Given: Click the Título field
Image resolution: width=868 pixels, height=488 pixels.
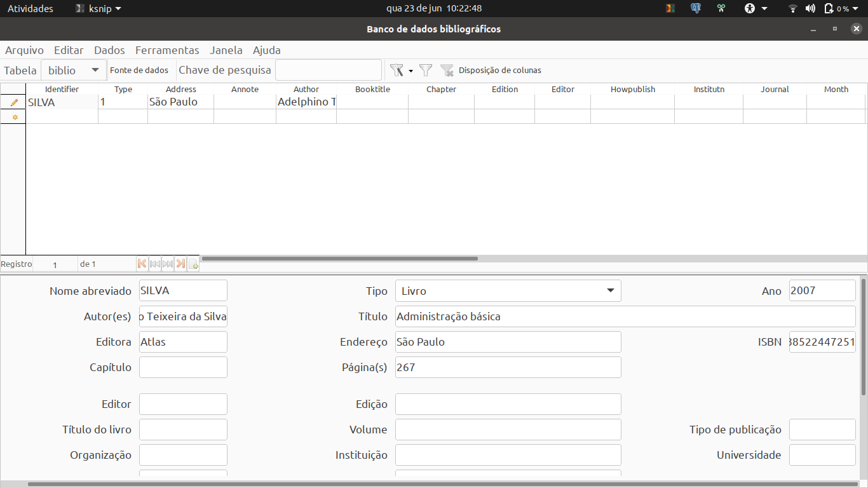Looking at the screenshot, I should (625, 316).
